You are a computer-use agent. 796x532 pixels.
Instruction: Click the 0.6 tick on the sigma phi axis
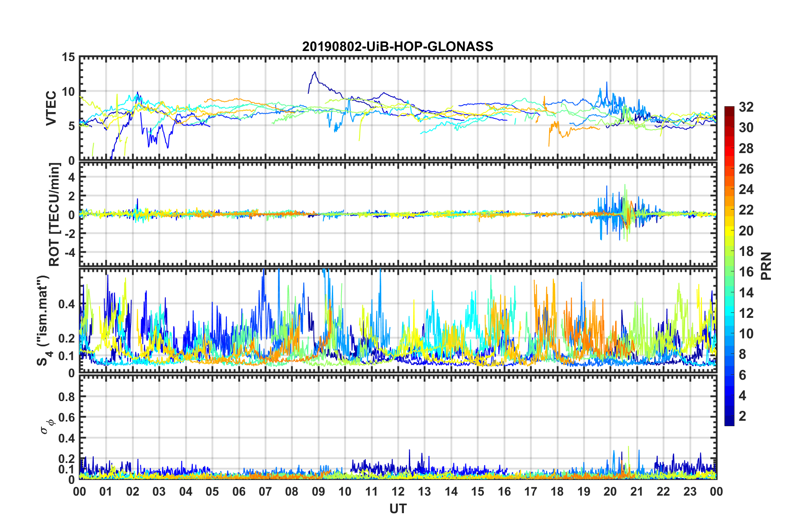[x=66, y=417]
